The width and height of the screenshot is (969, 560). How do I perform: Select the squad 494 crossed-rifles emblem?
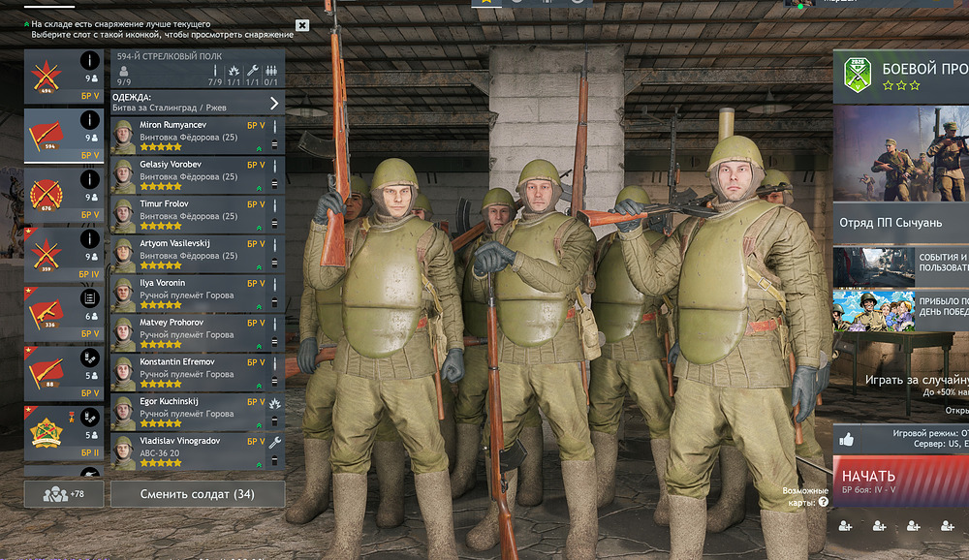point(47,77)
